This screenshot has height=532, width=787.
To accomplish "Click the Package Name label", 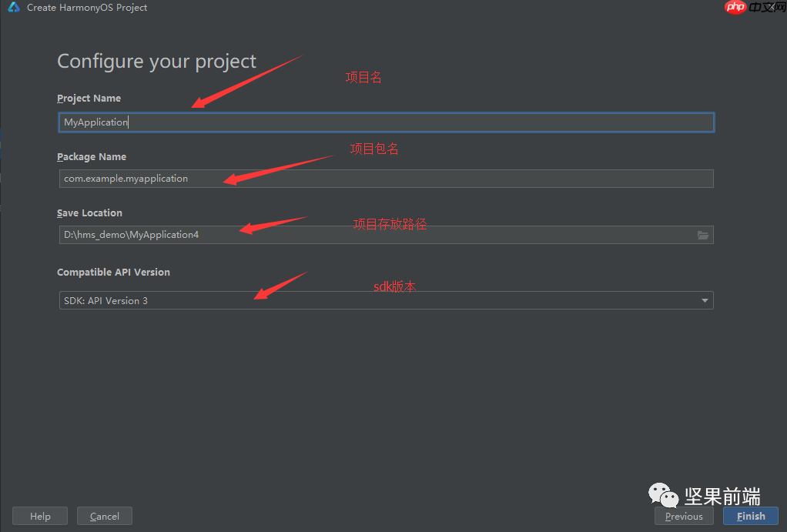I will click(x=92, y=157).
